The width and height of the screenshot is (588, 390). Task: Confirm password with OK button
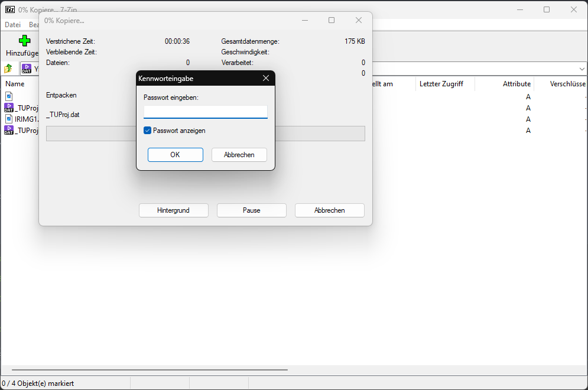pyautogui.click(x=175, y=155)
